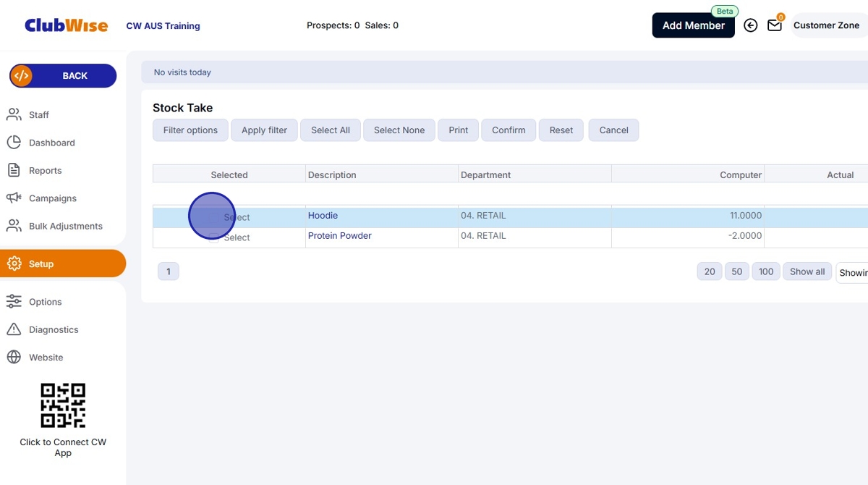Show 20 rows per page
Image resolution: width=868 pixels, height=485 pixels.
click(710, 271)
